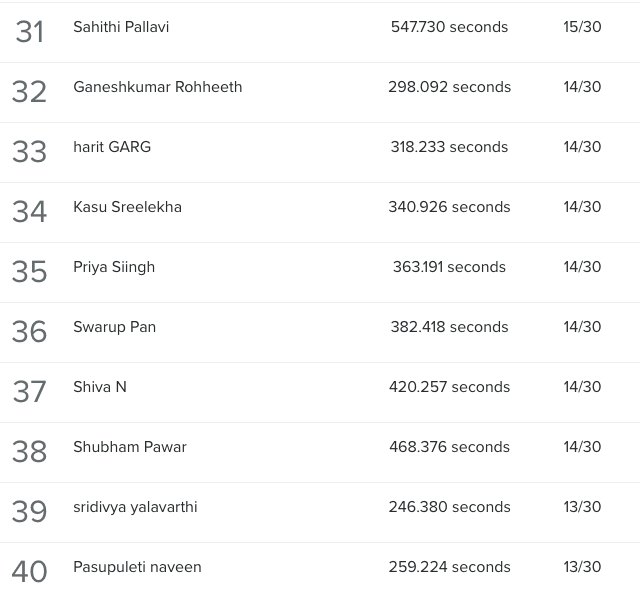The image size is (640, 602).
Task: Click rank number 38
Action: click(29, 452)
